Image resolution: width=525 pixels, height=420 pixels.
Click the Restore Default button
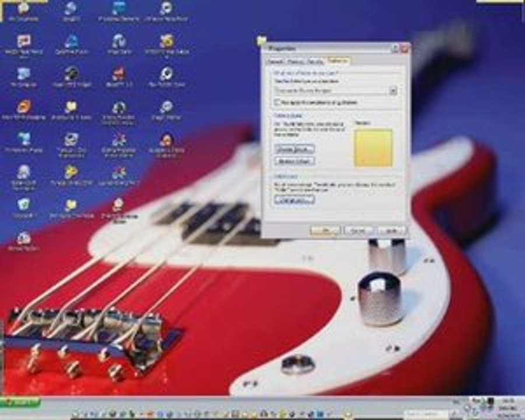click(x=295, y=161)
